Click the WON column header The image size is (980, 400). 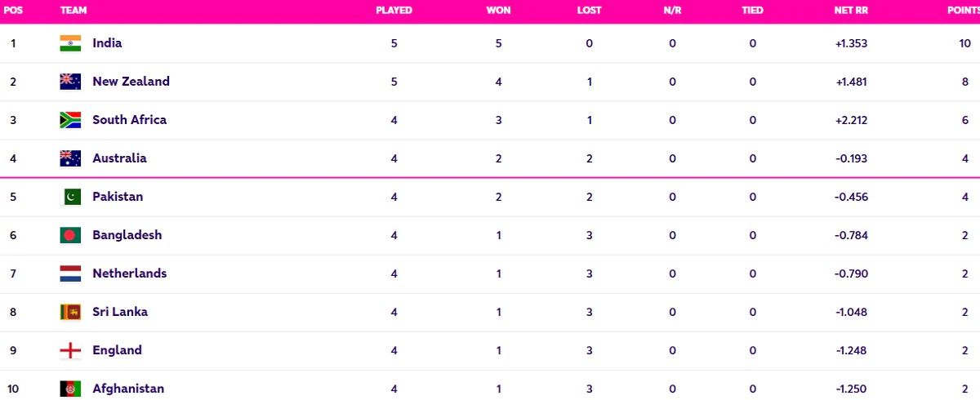[x=499, y=11]
